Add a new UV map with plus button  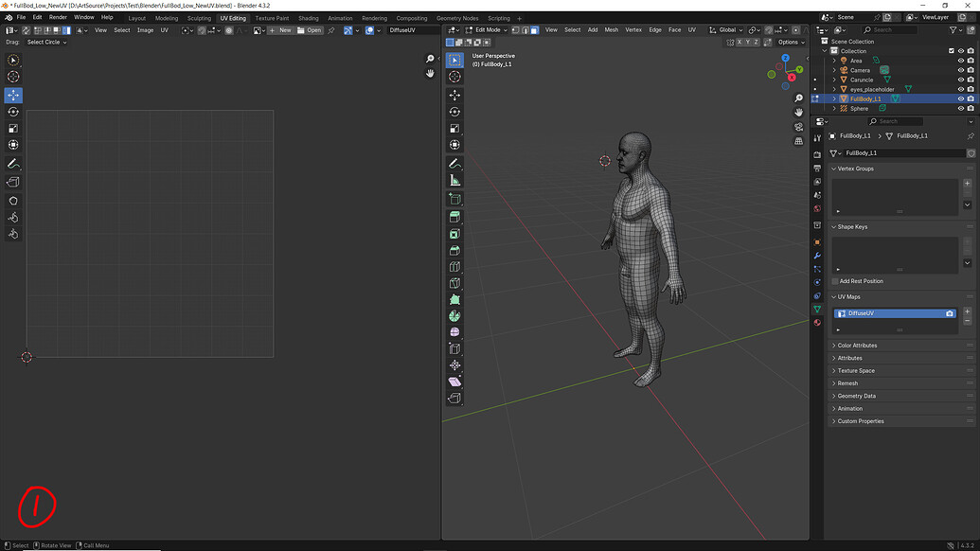(x=967, y=311)
